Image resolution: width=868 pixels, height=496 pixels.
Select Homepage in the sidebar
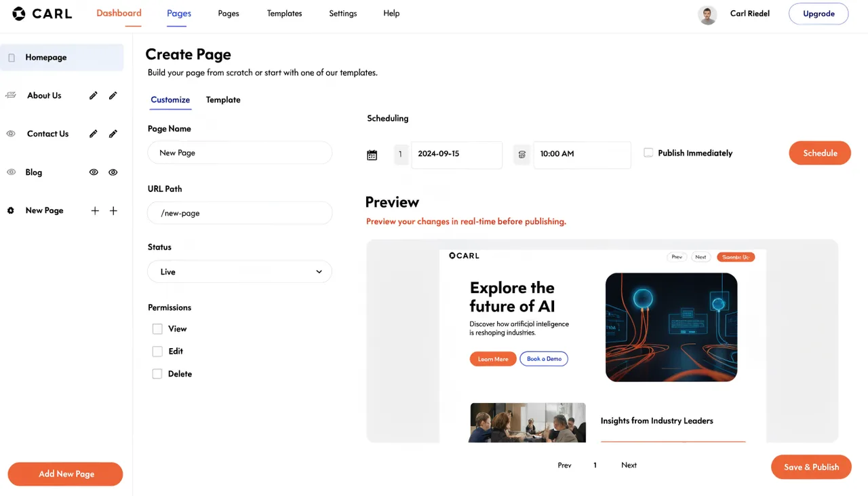pyautogui.click(x=62, y=58)
